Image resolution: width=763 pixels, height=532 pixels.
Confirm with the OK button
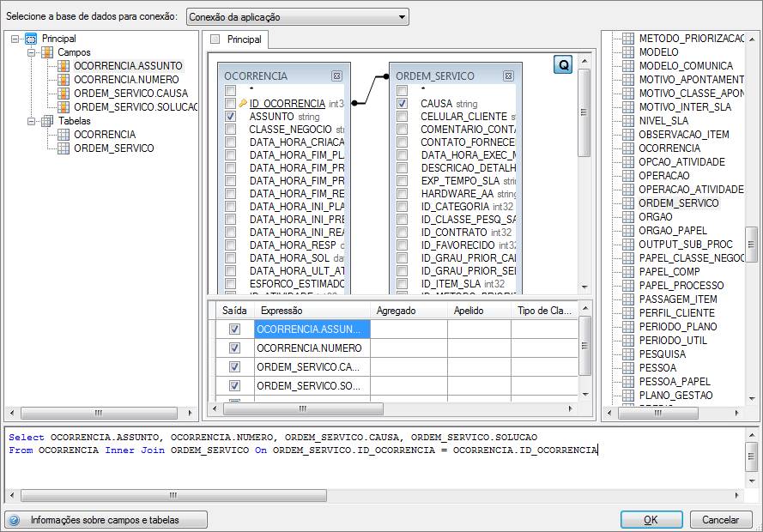point(651,520)
